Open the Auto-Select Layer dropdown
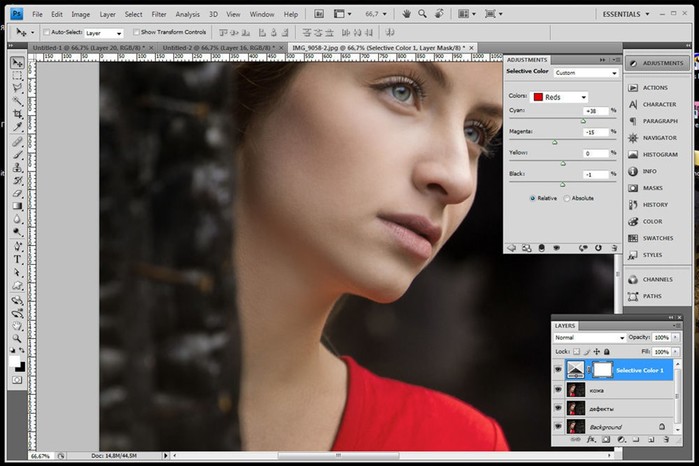Image resolution: width=699 pixels, height=466 pixels. point(103,33)
